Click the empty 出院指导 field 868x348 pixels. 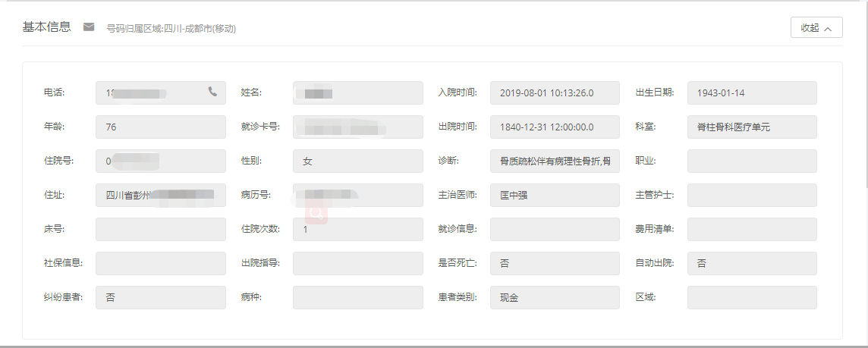(x=357, y=263)
